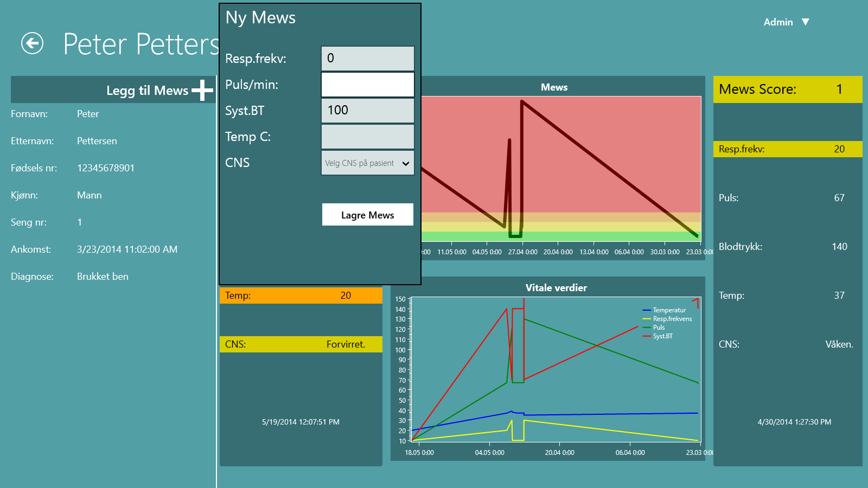The image size is (868, 488).
Task: Click the Fødsels nr value 12345678901
Action: (106, 168)
